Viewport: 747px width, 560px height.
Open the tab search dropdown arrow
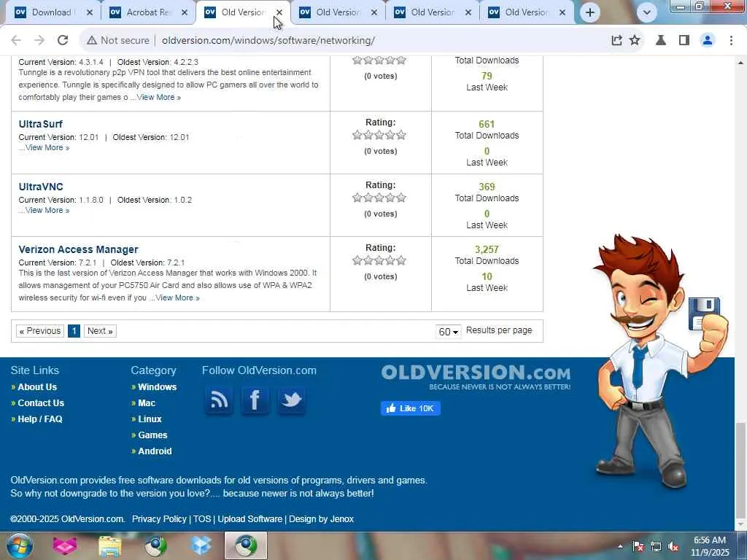pos(646,12)
